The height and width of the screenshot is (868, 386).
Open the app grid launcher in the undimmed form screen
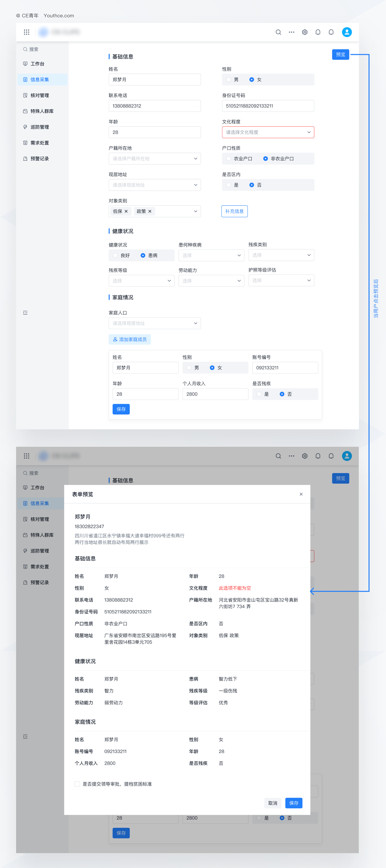coord(27,32)
